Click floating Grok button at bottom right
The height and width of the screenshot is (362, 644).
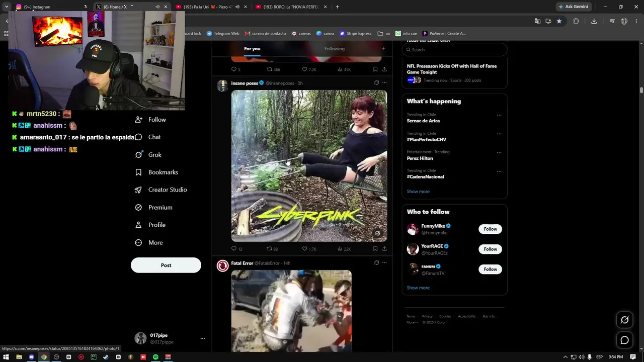(x=624, y=320)
